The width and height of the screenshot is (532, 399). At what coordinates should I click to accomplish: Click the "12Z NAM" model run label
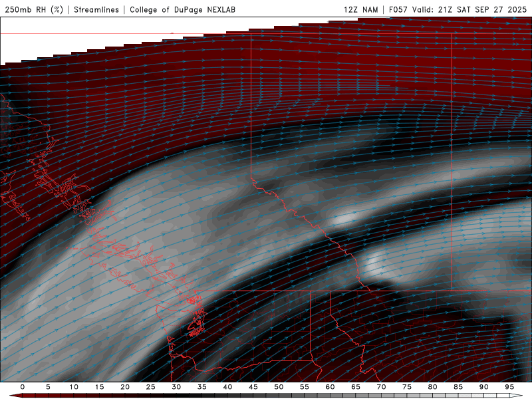pyautogui.click(x=360, y=9)
